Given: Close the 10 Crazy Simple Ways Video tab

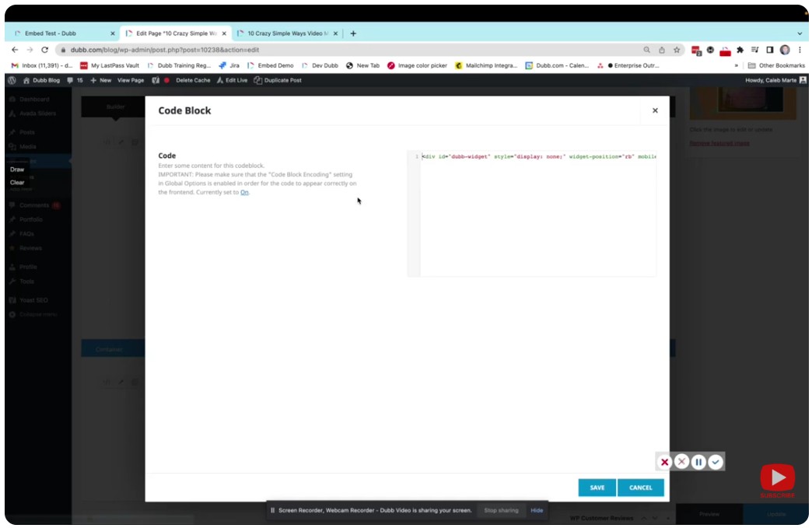Looking at the screenshot, I should [x=335, y=33].
